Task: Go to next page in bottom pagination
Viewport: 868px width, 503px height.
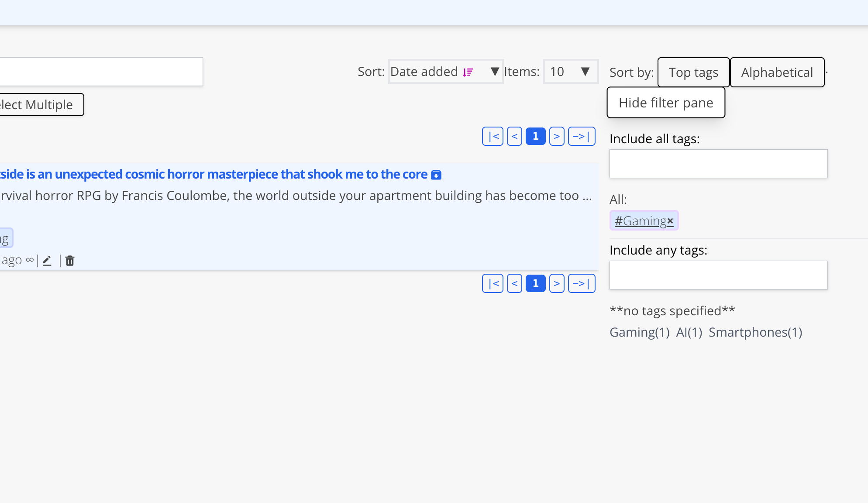Action: click(557, 283)
